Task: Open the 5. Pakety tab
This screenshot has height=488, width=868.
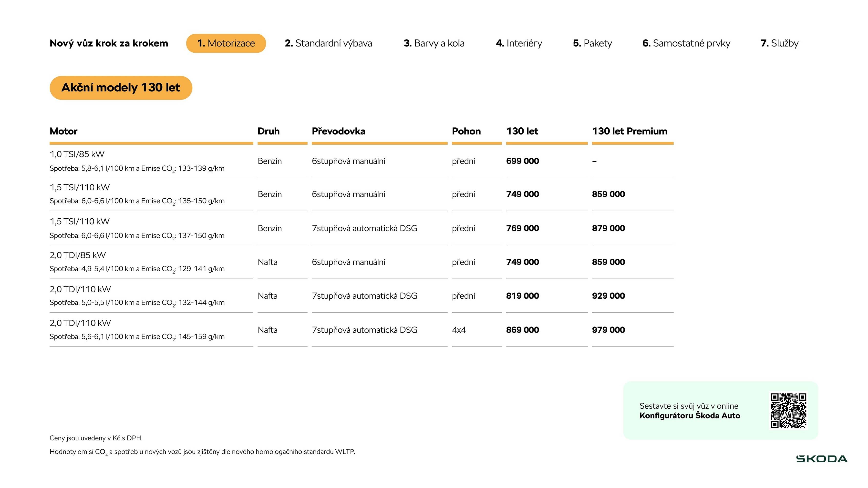Action: point(592,43)
